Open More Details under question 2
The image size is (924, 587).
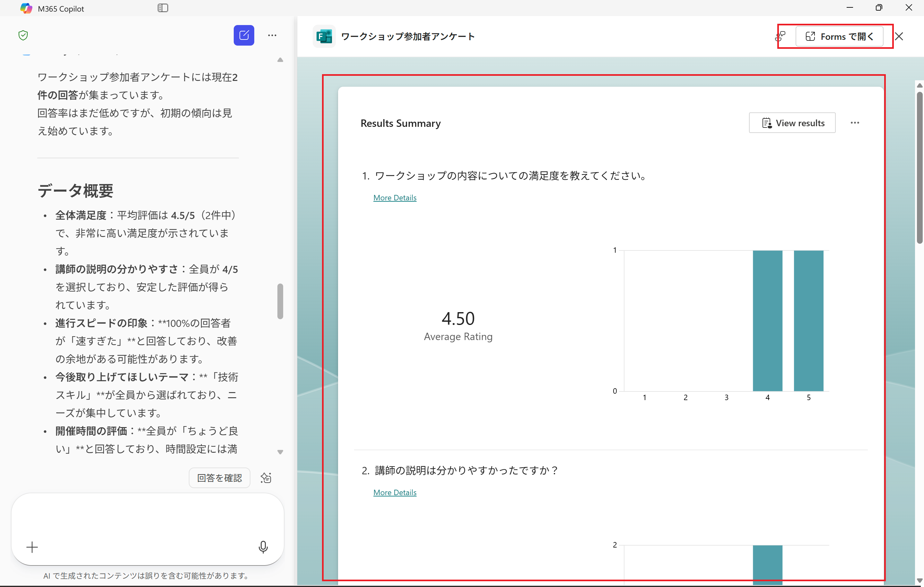pyautogui.click(x=395, y=492)
